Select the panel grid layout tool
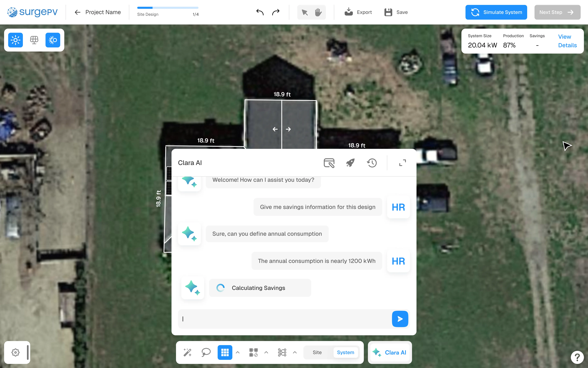588x368 pixels. click(225, 352)
